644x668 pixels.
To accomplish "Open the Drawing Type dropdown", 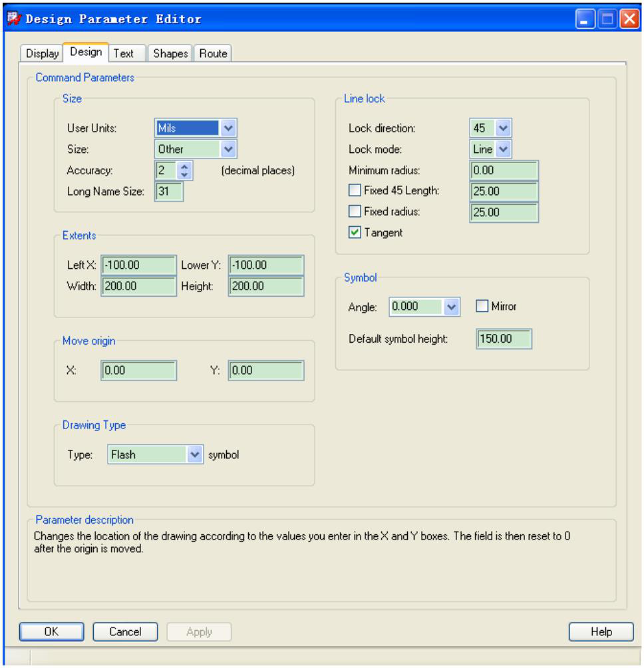I will [194, 455].
